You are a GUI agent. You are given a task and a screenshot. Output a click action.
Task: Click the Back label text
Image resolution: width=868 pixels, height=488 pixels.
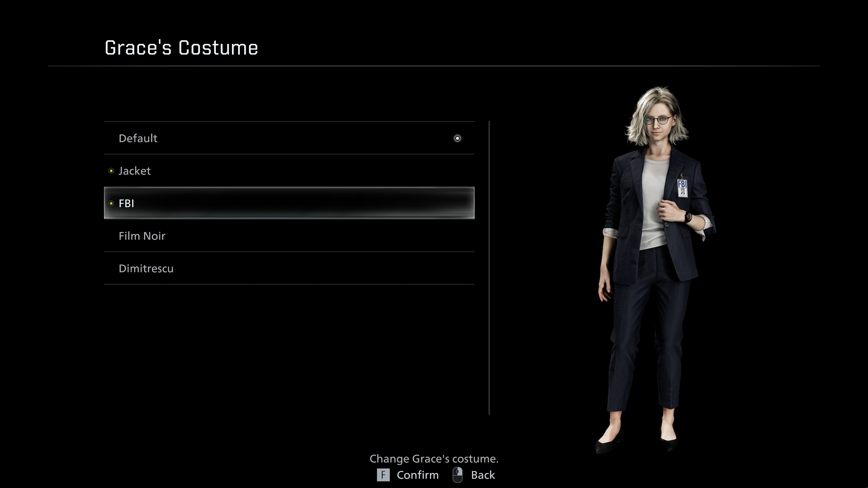coord(483,475)
